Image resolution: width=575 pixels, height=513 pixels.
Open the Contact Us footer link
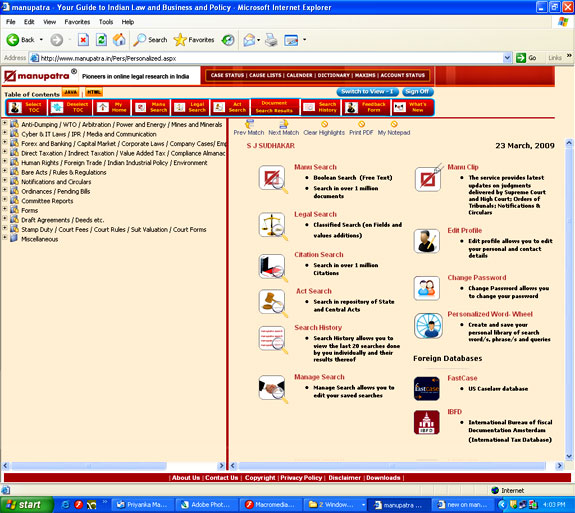pos(221,478)
